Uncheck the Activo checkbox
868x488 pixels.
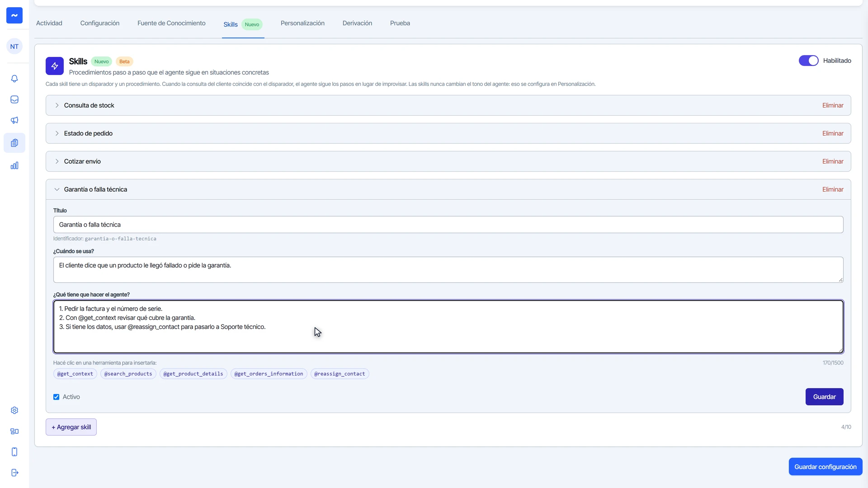pyautogui.click(x=56, y=397)
